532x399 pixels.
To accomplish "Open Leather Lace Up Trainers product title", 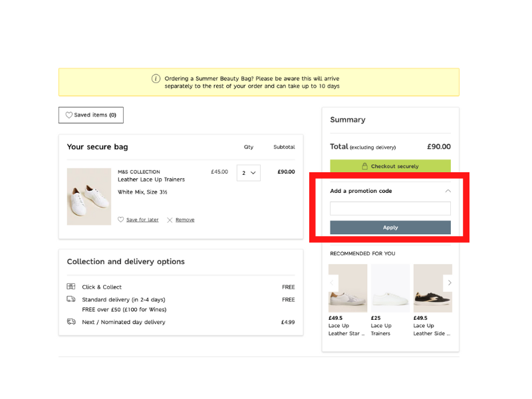I will click(152, 180).
